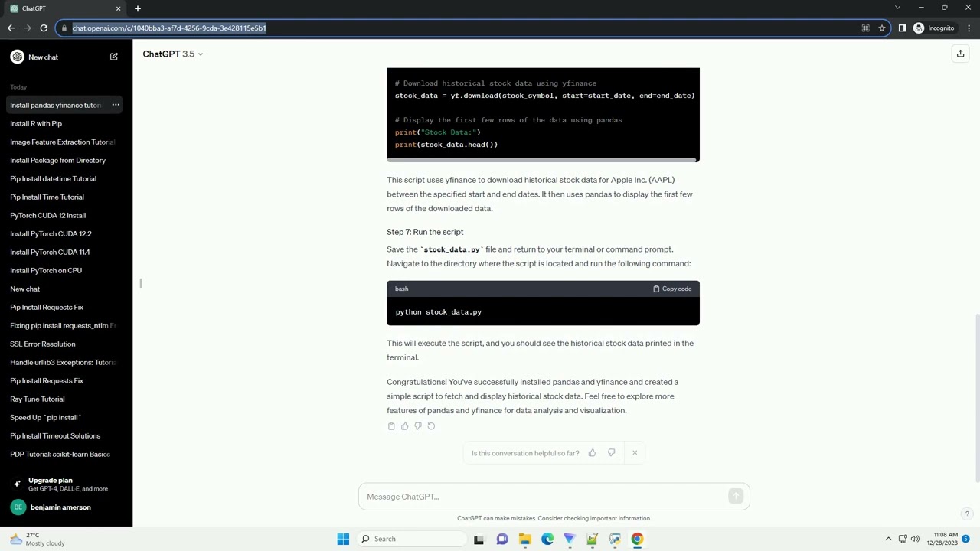This screenshot has height=551, width=980.
Task: Open the sparkle Upgrade plan icon
Action: click(17, 484)
